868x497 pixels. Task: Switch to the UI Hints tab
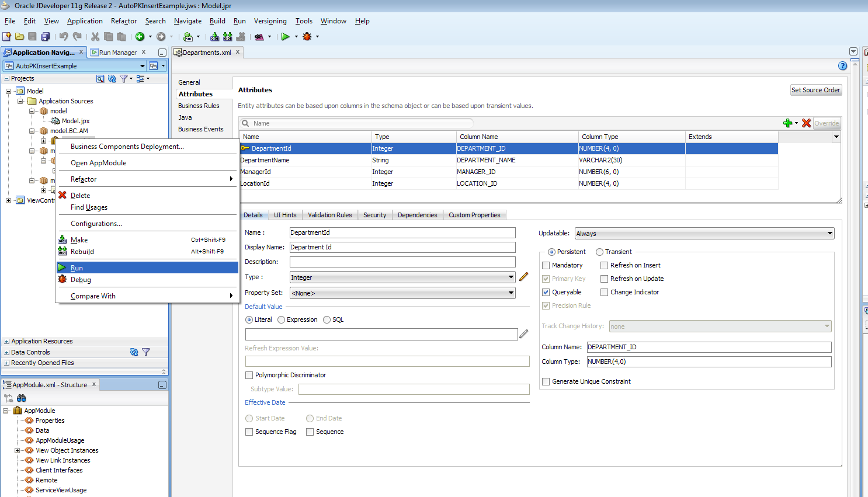pyautogui.click(x=284, y=215)
